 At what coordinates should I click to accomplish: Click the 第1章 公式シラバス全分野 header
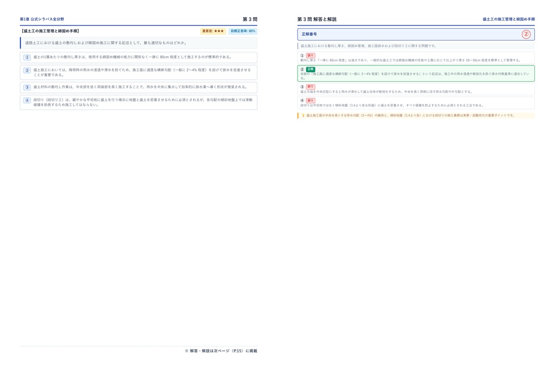pyautogui.click(x=42, y=19)
